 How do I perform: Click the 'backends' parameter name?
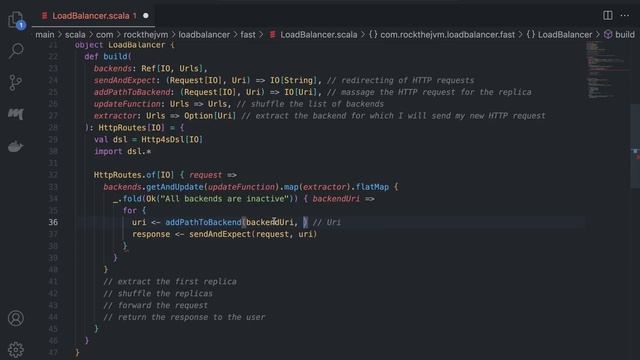coord(113,69)
